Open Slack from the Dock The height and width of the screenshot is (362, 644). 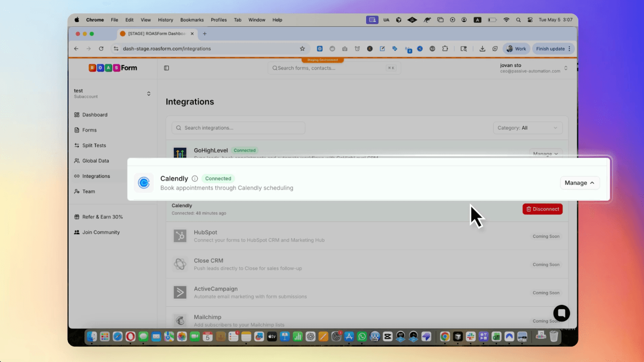pyautogui.click(x=471, y=337)
